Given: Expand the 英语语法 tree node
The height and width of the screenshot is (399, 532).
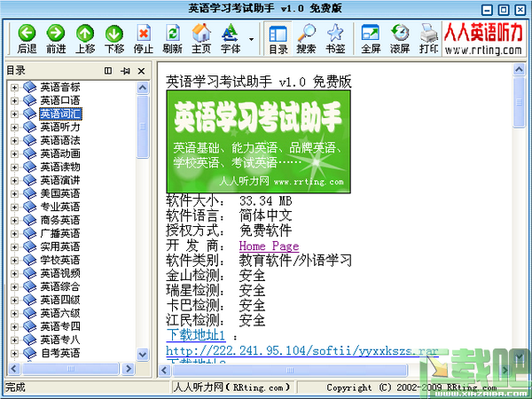Looking at the screenshot, I should pos(14,140).
